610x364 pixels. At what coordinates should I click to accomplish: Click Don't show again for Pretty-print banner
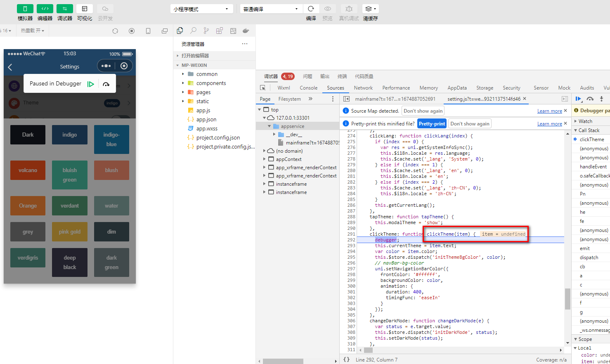470,123
